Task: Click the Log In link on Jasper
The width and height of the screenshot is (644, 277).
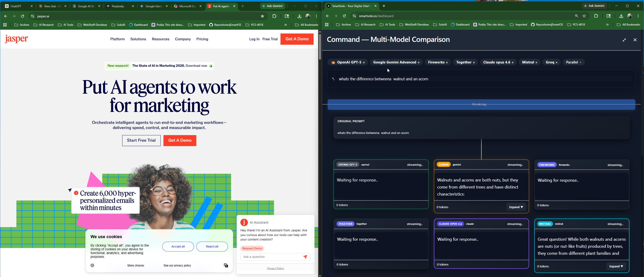Action: click(254, 39)
